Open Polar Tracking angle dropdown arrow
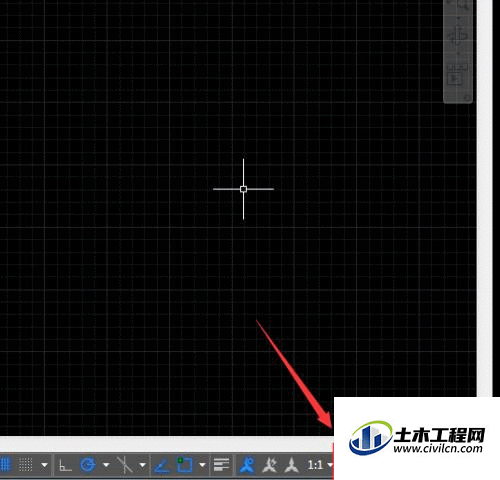The width and height of the screenshot is (500, 480). coord(106,464)
